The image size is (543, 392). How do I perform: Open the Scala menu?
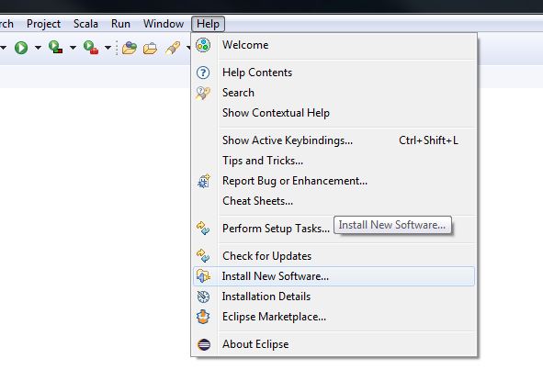[85, 24]
